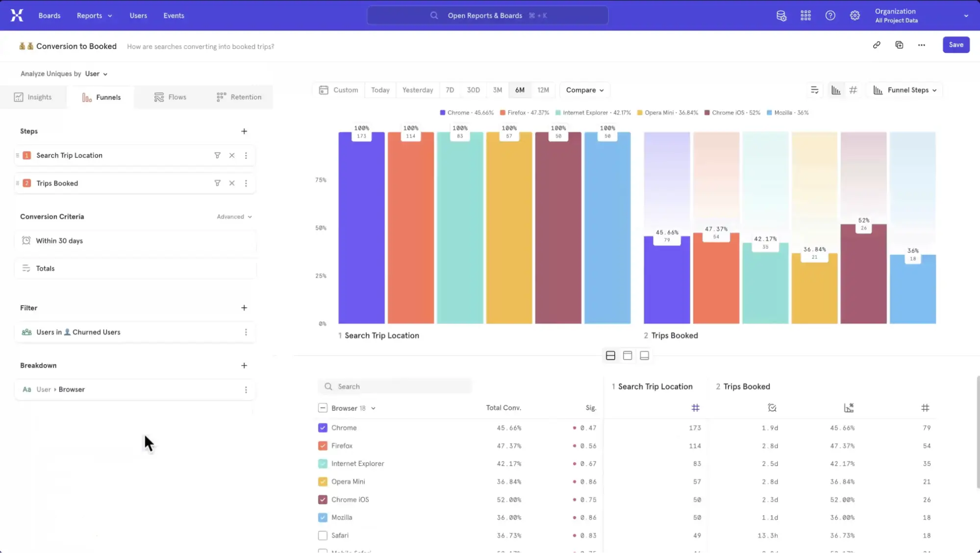Click the Save button

click(x=956, y=45)
